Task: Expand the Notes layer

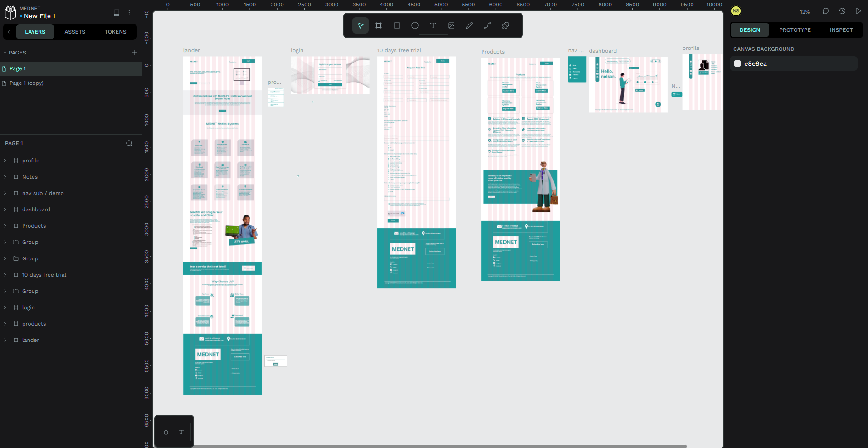Action: tap(5, 177)
